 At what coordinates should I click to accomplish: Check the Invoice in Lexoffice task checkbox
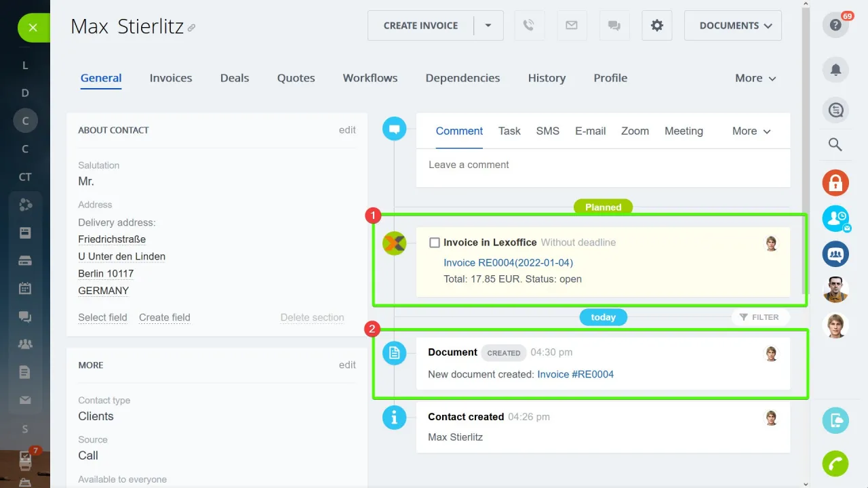(434, 242)
